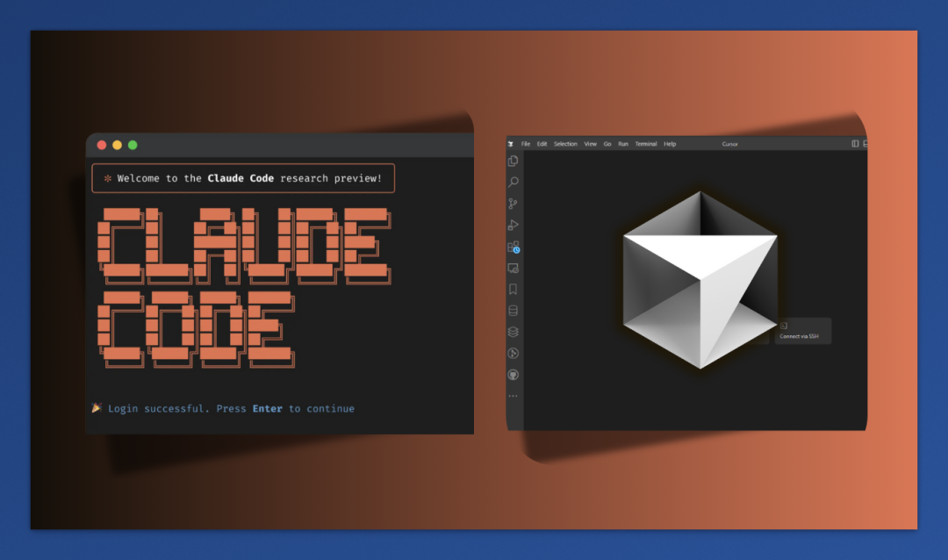Click the red close button of the terminal window
The image size is (948, 560).
[x=102, y=145]
